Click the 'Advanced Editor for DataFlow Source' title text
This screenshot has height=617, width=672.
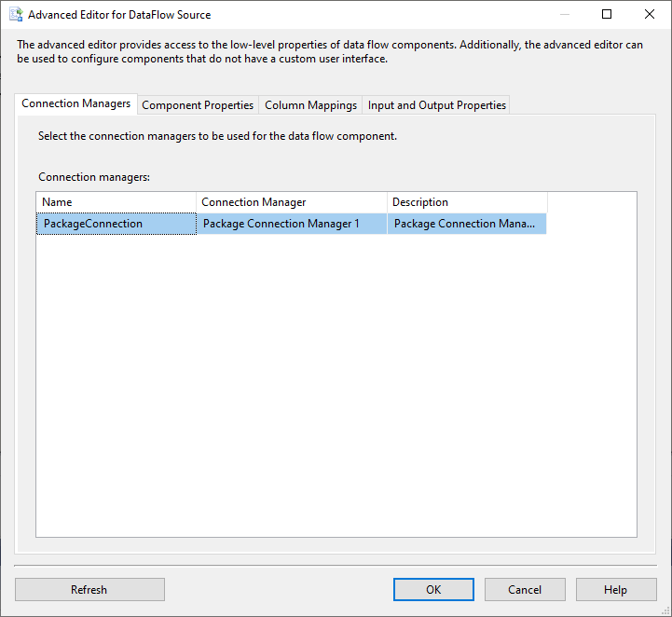point(119,15)
